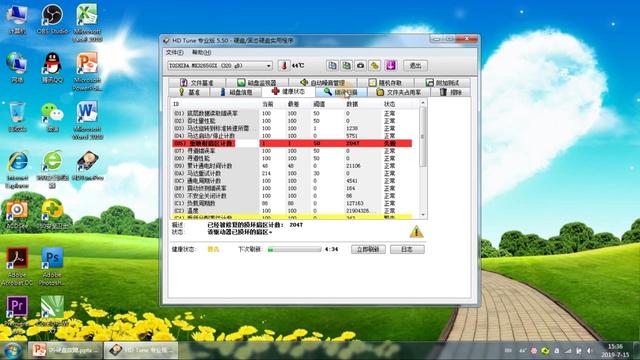Click the next refresh progress bar
This screenshot has width=640, height=360.
coord(294,249)
